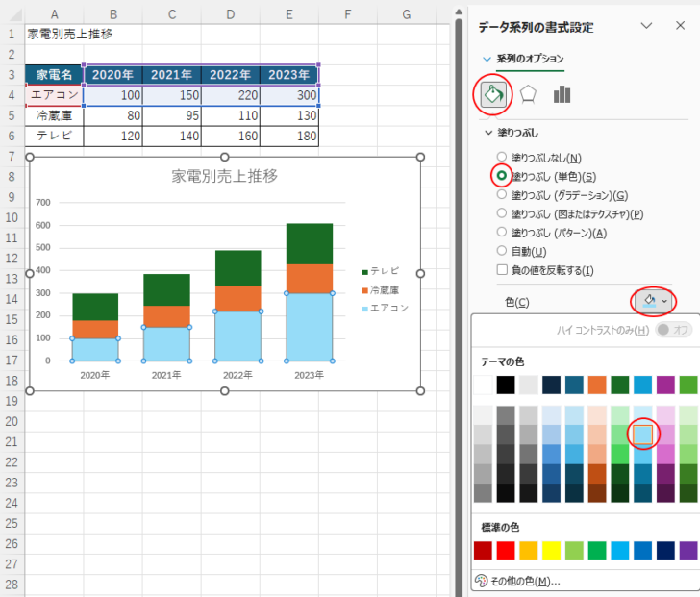Image resolution: width=700 pixels, height=597 pixels.
Task: Pick dark red standard color swatch
Action: [x=483, y=550]
